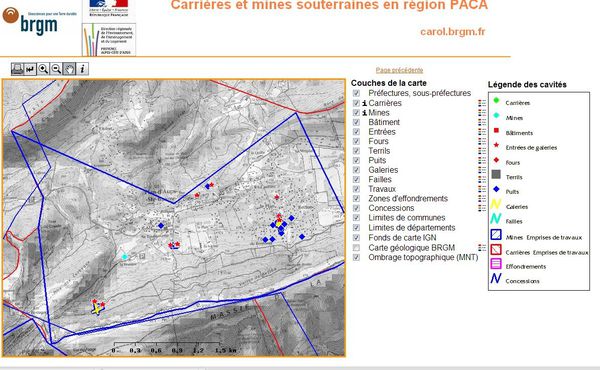Image resolution: width=600 pixels, height=370 pixels.
Task: Toggle the Mines layer checkbox
Action: (356, 112)
